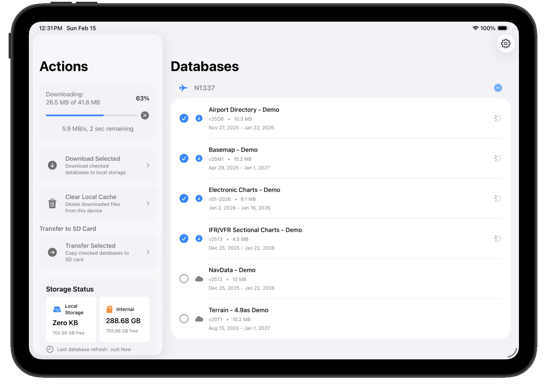Open the settings gear

pos(506,43)
